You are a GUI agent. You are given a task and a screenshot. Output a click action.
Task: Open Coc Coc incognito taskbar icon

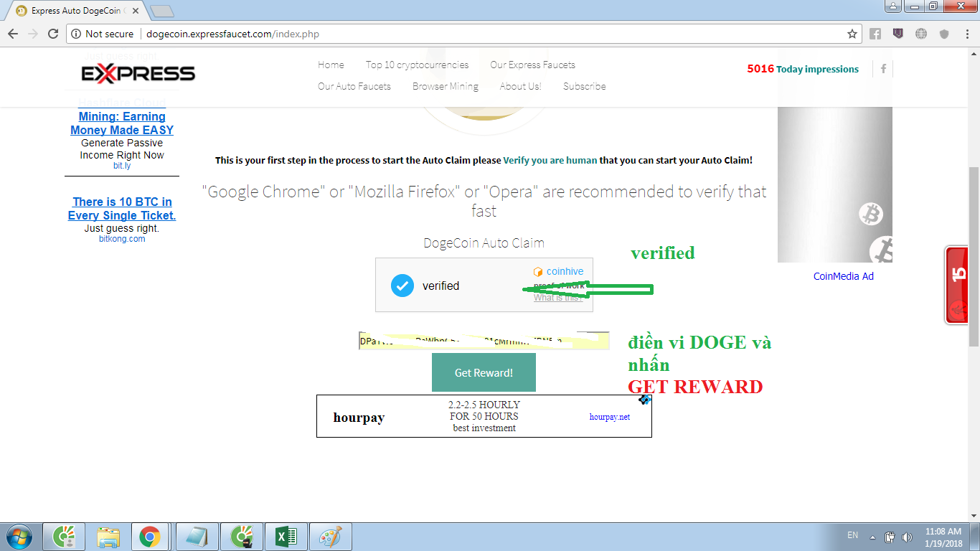[x=241, y=536]
